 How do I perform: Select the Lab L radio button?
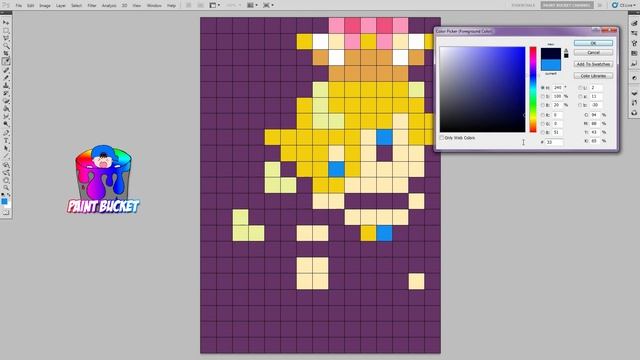tap(580, 88)
